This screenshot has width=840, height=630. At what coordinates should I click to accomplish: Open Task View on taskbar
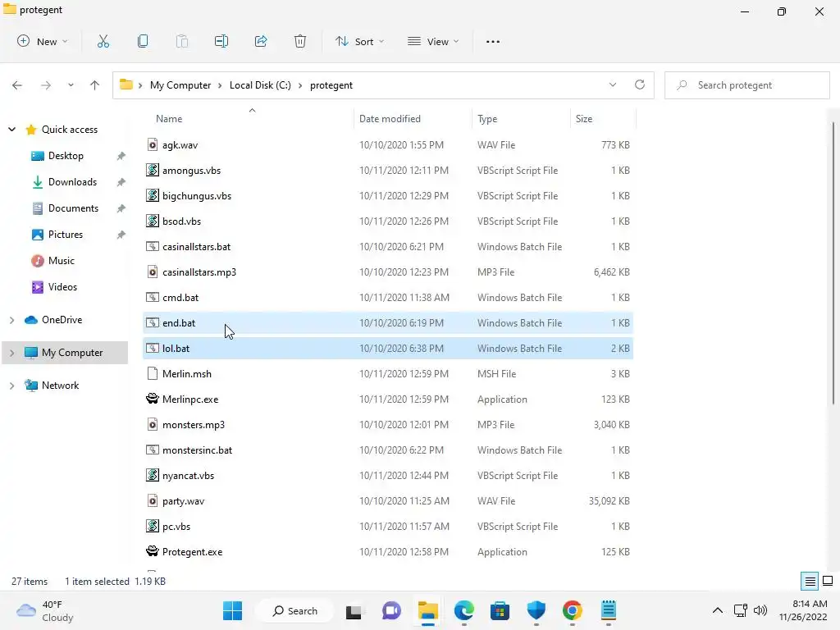(354, 610)
